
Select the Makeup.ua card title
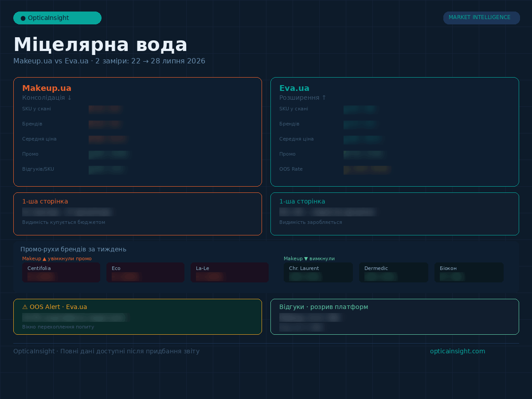point(47,88)
